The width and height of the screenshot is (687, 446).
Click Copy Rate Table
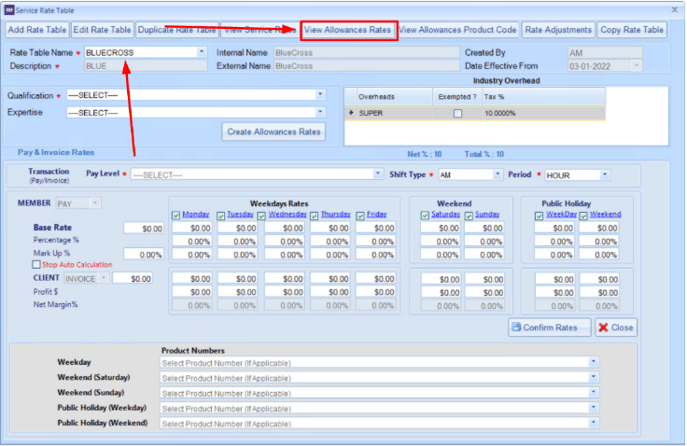coord(632,30)
